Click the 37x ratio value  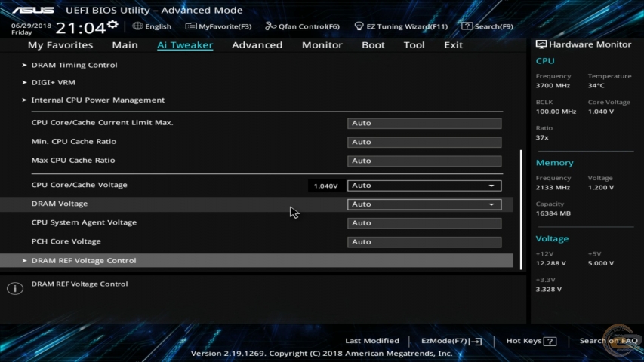click(542, 137)
